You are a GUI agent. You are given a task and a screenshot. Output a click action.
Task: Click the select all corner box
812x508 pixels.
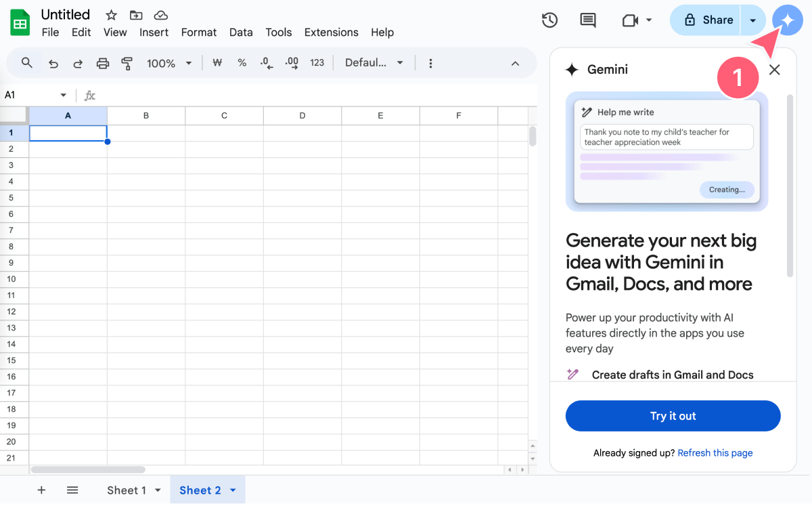tap(14, 116)
